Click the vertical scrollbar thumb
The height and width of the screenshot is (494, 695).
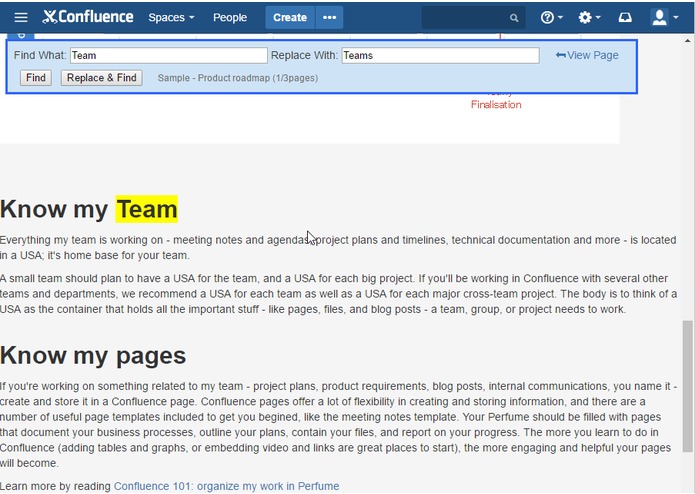pos(687,386)
